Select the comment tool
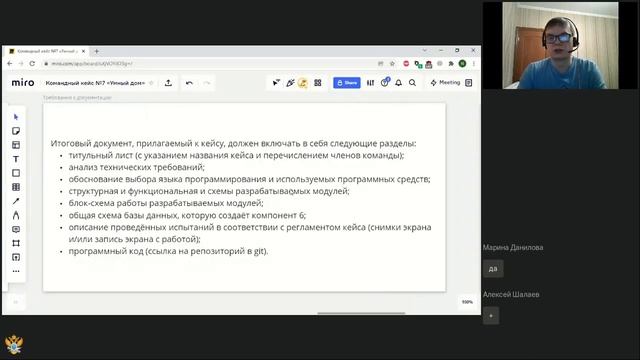Image resolution: width=640 pixels, height=360 pixels. (x=16, y=229)
